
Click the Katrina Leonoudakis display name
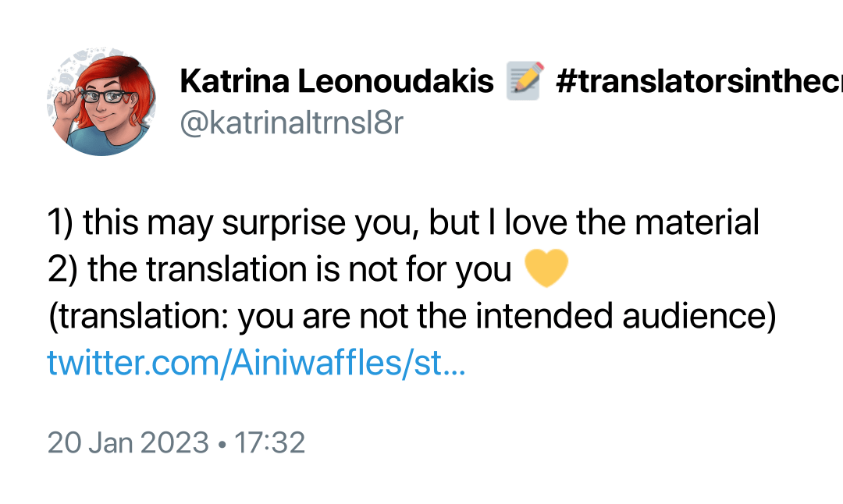(x=336, y=81)
